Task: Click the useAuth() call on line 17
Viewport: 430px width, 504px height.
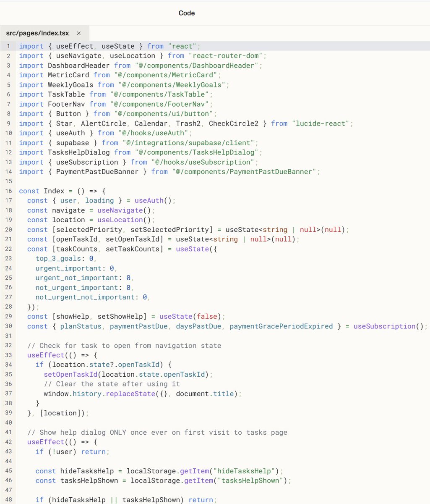Action: pos(153,201)
